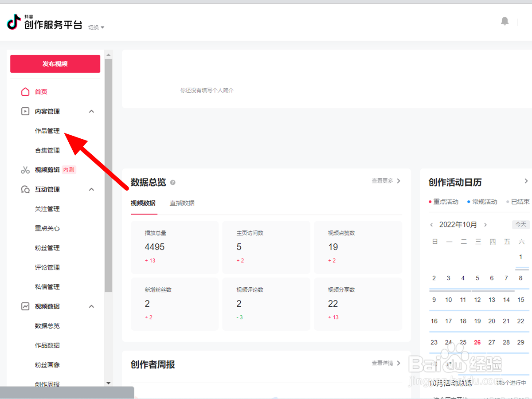Open 私信管理 menu item
532x399 pixels.
tap(47, 287)
